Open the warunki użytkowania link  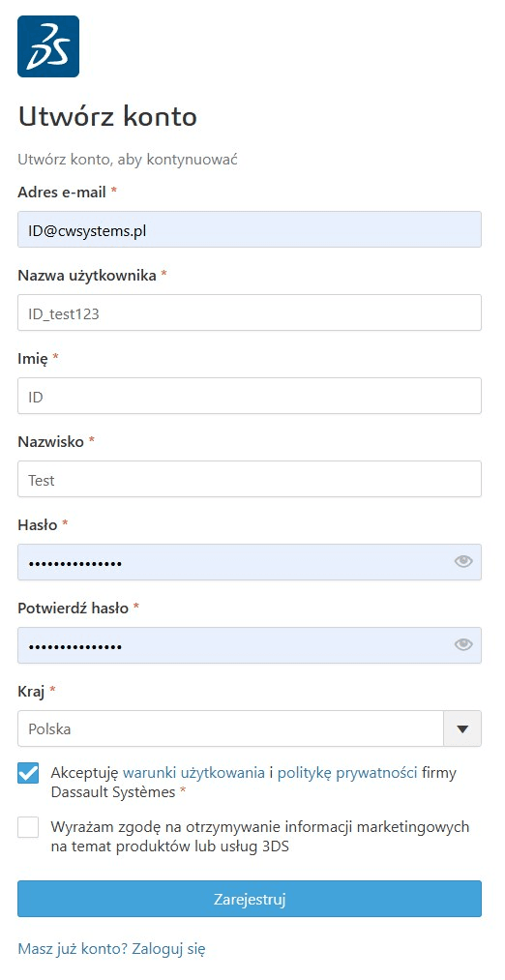(193, 773)
